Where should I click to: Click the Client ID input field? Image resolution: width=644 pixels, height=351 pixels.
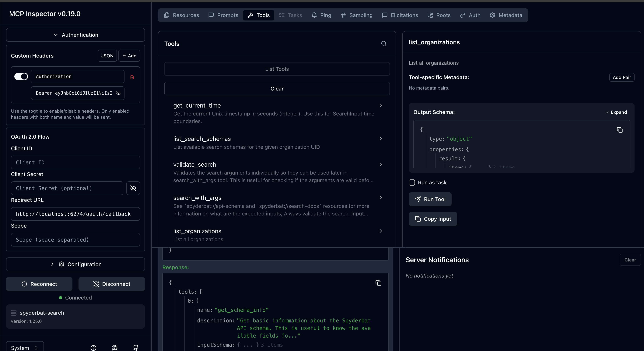pos(75,163)
